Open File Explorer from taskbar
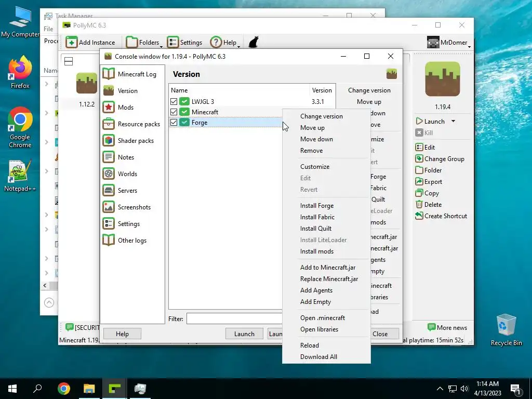This screenshot has height=399, width=532. [x=89, y=389]
